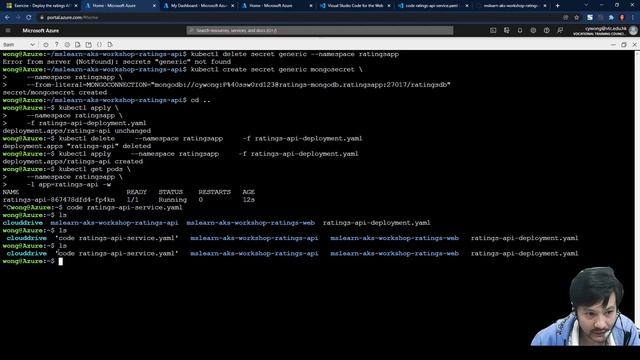640x360 pixels.
Task: Open the Azure notifications bell
Action: pyautogui.click(x=520, y=30)
